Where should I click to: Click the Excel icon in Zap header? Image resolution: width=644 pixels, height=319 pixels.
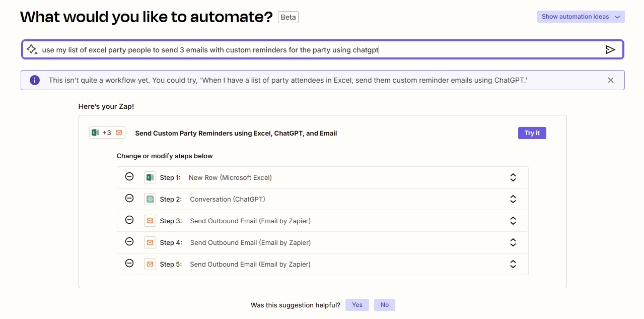point(95,133)
